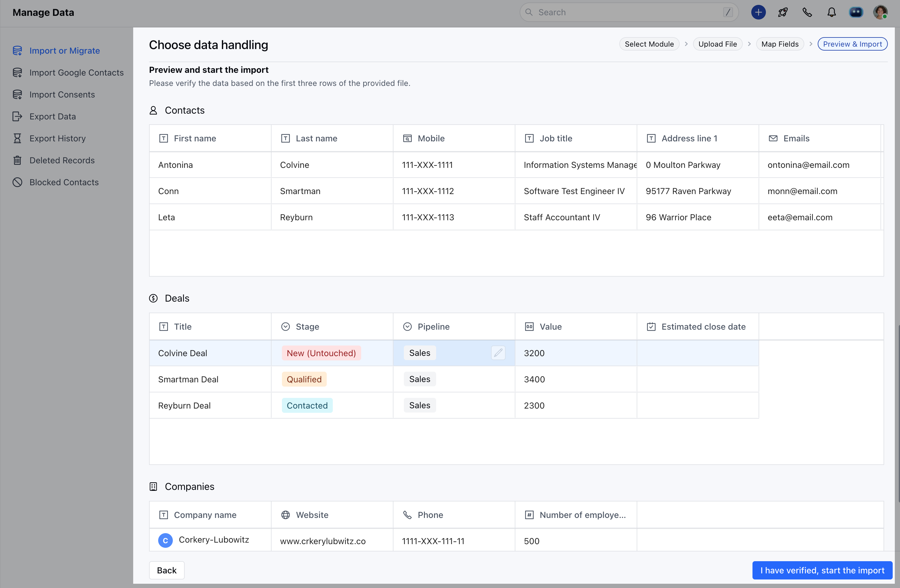Open Import Google Contacts in sidebar
Screen dimensions: 900x588
coord(76,73)
